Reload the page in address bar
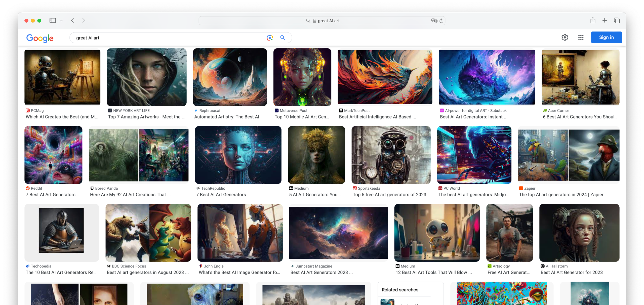Image resolution: width=644 pixels, height=305 pixels. click(441, 21)
